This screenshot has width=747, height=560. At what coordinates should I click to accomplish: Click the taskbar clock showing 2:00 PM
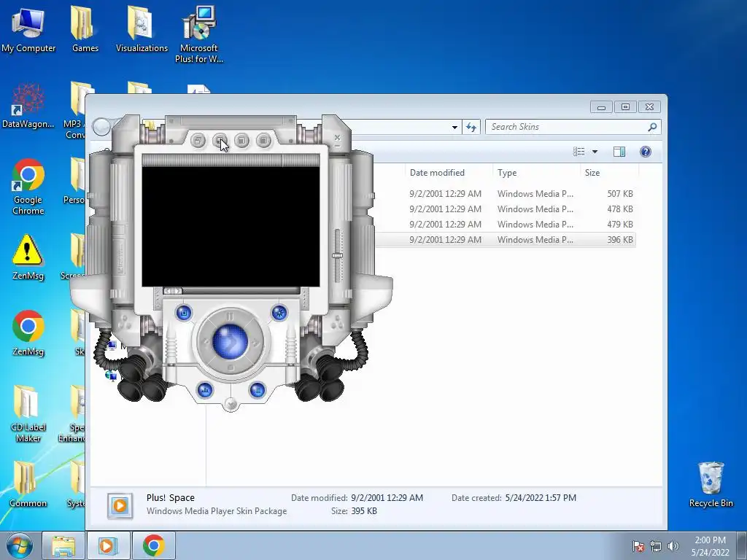[x=711, y=546]
